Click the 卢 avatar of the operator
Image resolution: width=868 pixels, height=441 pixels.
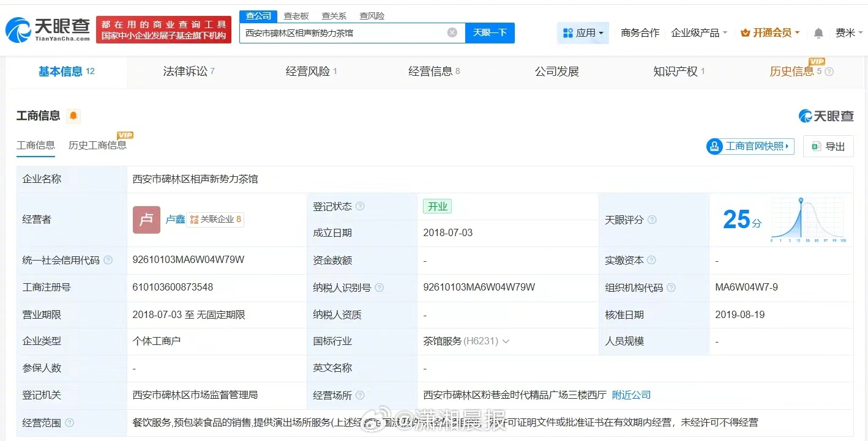tap(146, 220)
